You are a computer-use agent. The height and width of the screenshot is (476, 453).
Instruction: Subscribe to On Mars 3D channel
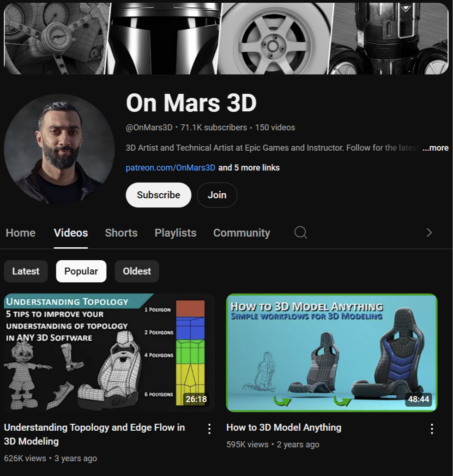click(x=158, y=195)
